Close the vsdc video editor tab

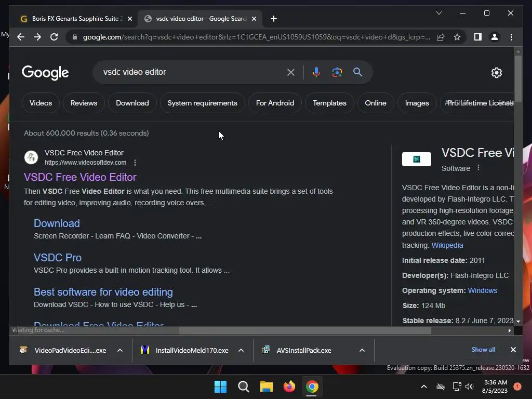[254, 19]
